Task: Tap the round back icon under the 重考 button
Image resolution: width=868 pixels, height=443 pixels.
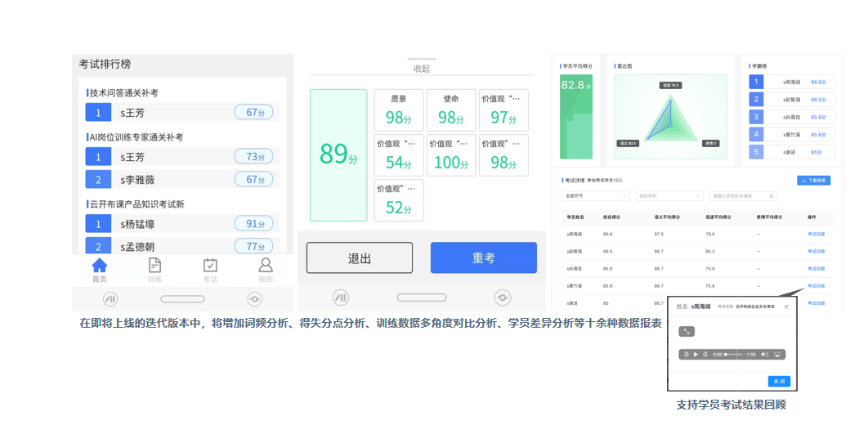Action: pyautogui.click(x=503, y=298)
